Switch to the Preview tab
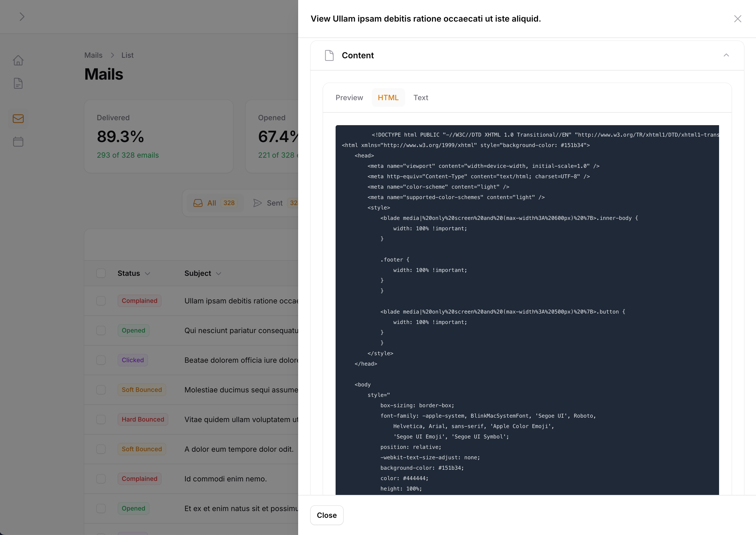This screenshot has width=756, height=535. tap(349, 98)
